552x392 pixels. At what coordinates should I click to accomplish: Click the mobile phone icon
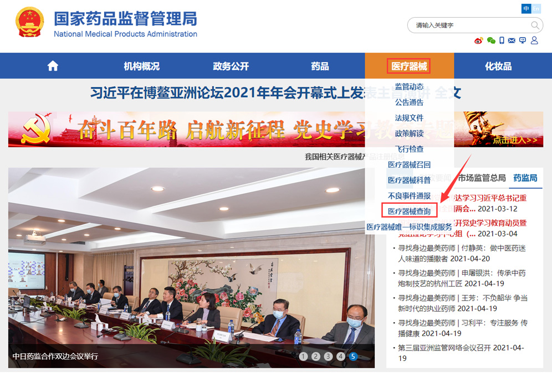click(502, 40)
